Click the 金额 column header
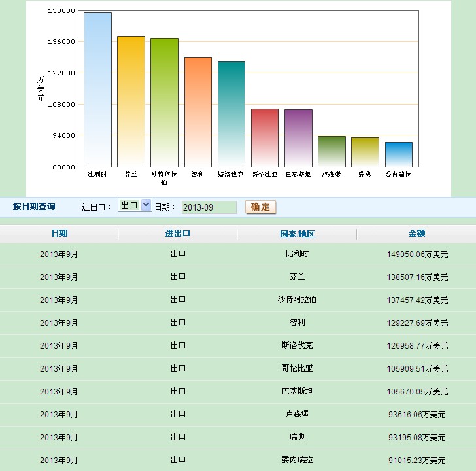 click(416, 234)
